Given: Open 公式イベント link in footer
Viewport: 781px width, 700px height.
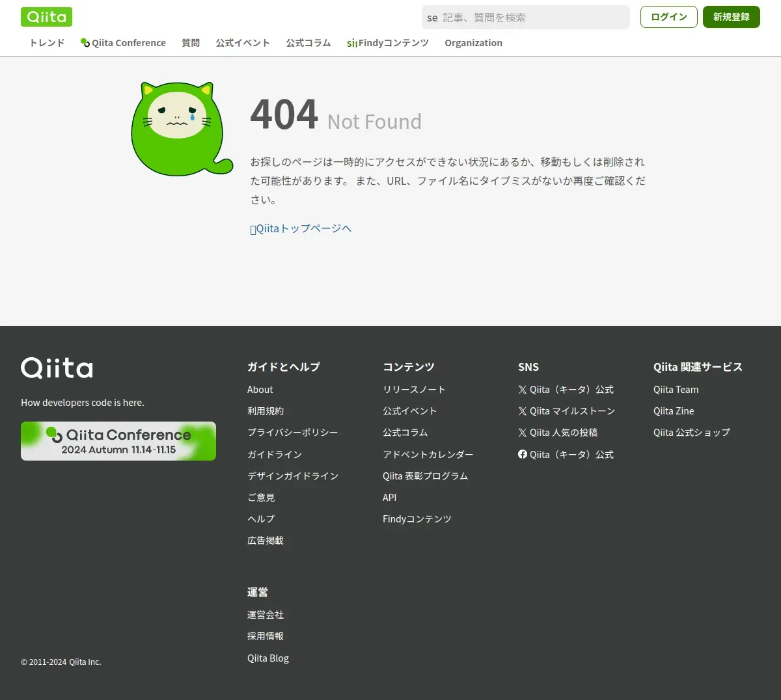Looking at the screenshot, I should 410,411.
